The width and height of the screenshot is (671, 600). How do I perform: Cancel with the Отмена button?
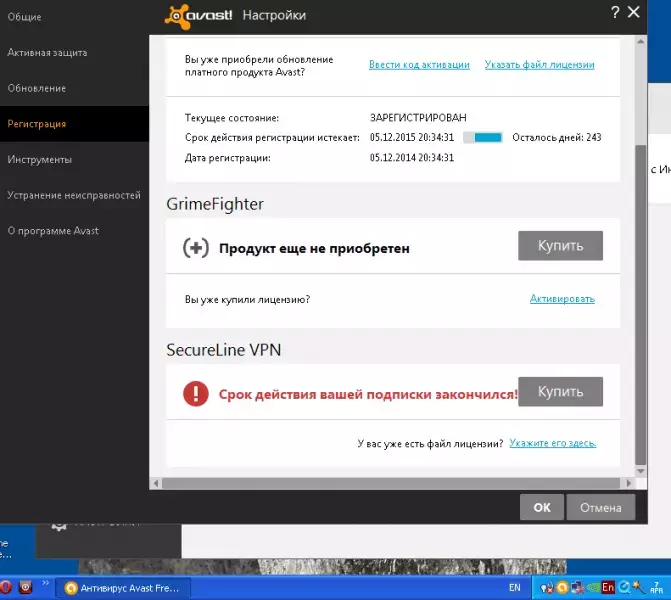[x=600, y=507]
